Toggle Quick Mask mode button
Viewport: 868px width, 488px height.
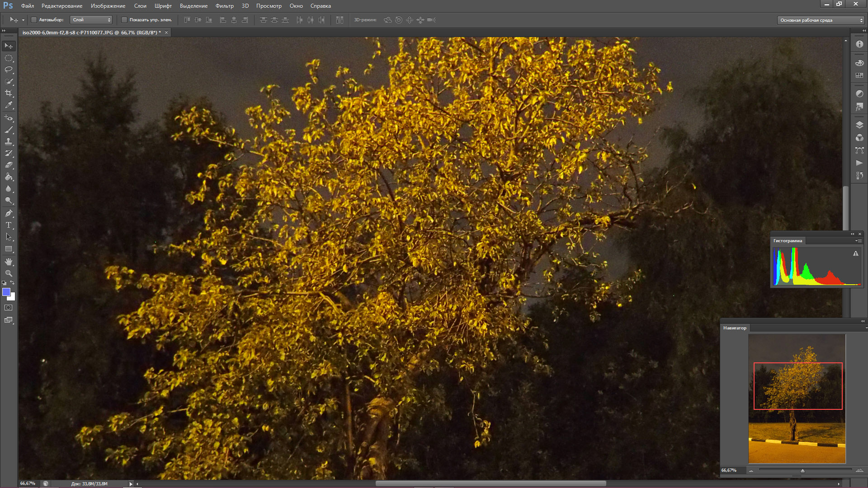[x=9, y=308]
